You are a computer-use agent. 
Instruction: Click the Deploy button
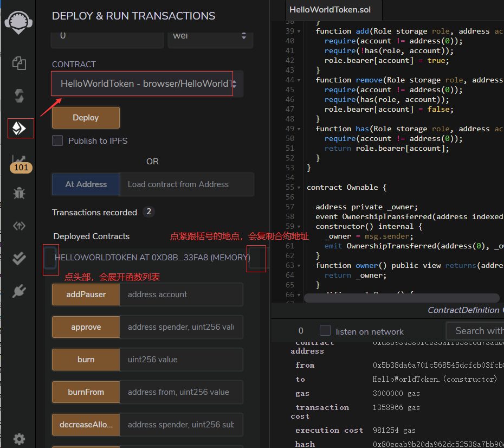coord(86,118)
